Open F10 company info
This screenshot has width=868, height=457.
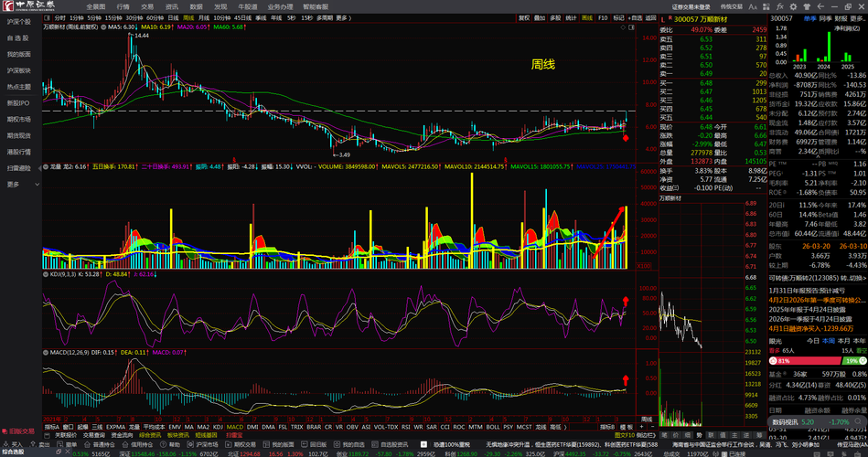603,17
